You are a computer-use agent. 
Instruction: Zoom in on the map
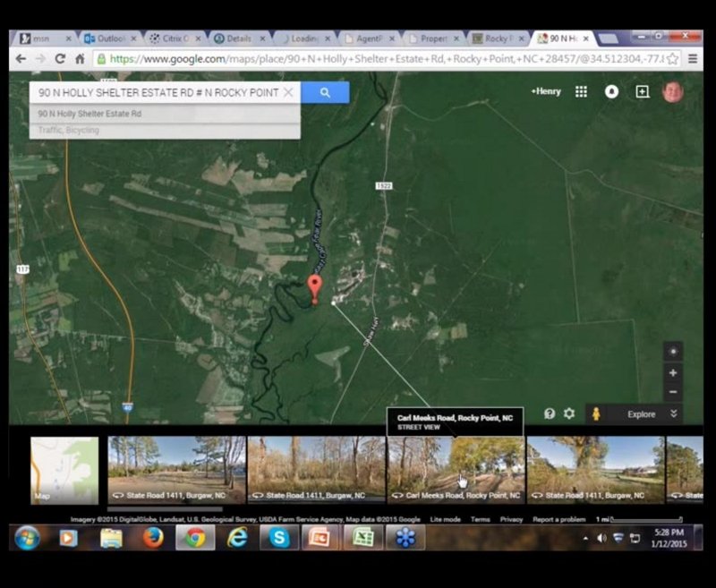[673, 373]
